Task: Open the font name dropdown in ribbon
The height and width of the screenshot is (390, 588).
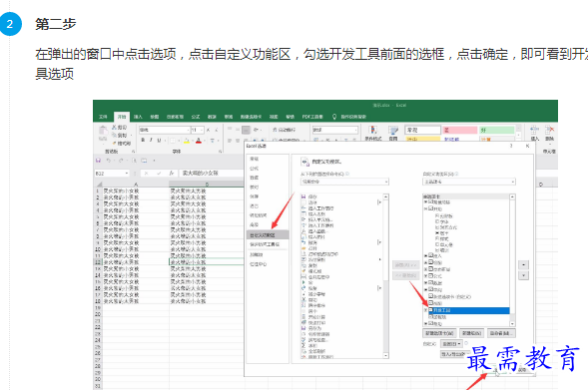Action: [x=188, y=130]
